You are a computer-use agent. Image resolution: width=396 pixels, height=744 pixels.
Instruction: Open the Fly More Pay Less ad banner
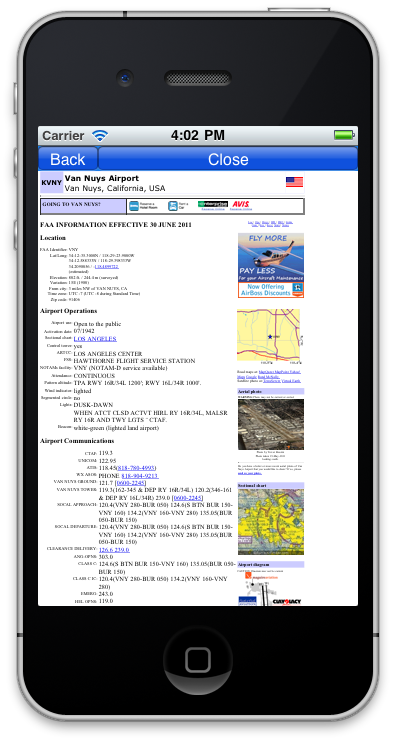pyautogui.click(x=271, y=258)
